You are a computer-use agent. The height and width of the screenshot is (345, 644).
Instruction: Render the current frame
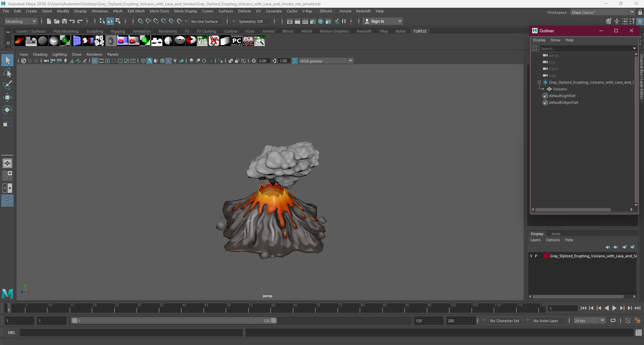coord(297,21)
